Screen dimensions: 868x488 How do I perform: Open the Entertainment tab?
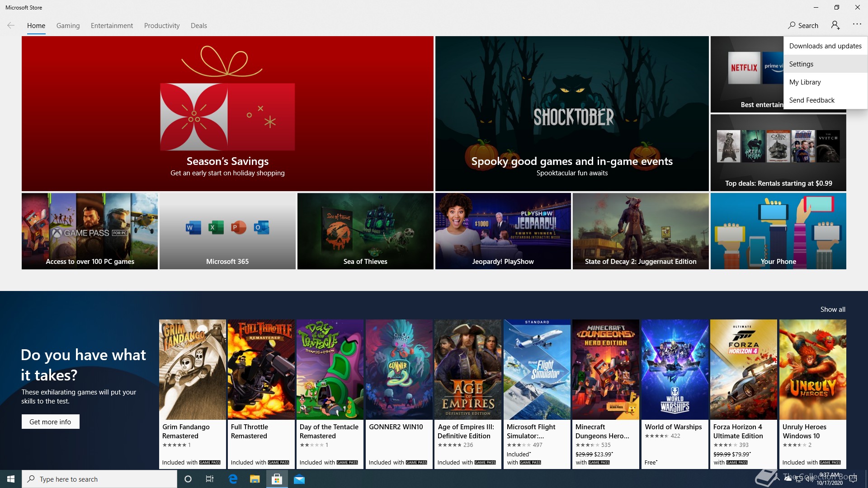pos(112,26)
